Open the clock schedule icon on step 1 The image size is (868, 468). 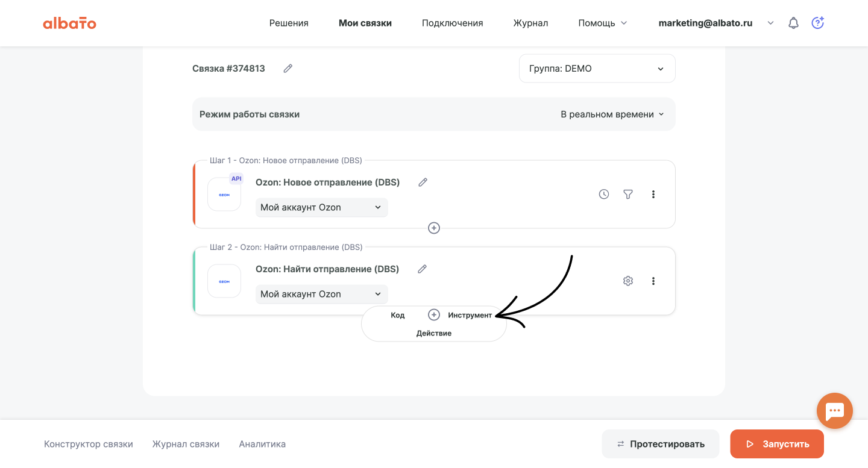pos(604,194)
